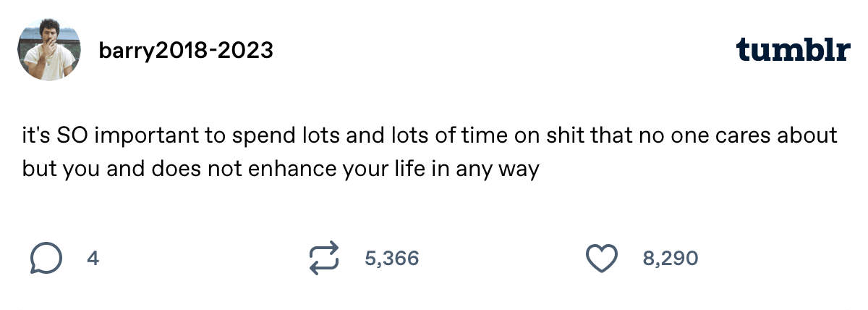Click the phrase "cares about" in the post
868x310 pixels.
click(x=779, y=135)
